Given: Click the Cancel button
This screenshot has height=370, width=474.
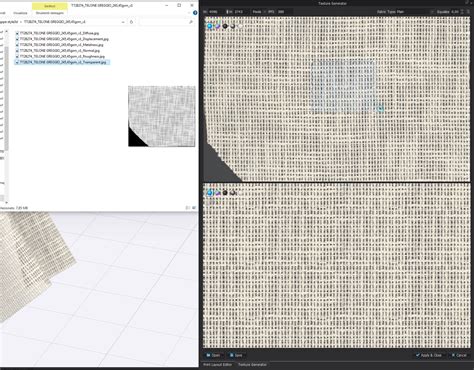Looking at the screenshot, I should click(459, 355).
